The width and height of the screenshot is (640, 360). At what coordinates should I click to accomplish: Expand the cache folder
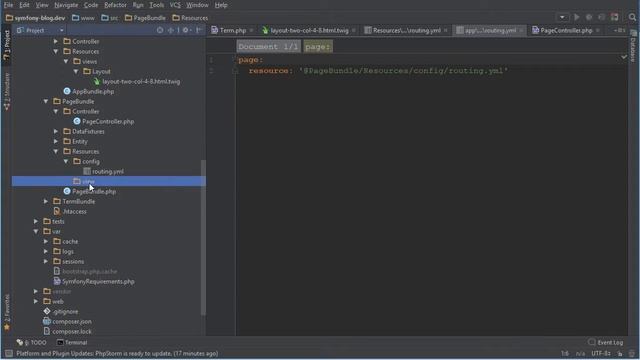point(46,241)
